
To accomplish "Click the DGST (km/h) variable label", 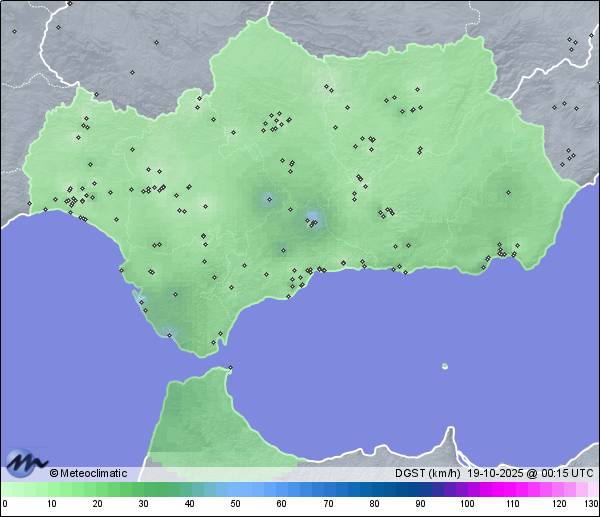I will pos(428,473).
